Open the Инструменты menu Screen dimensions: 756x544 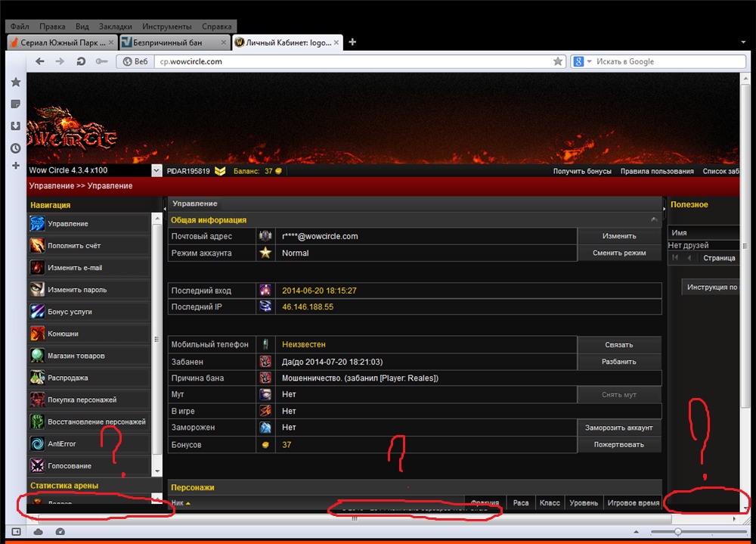click(x=167, y=26)
